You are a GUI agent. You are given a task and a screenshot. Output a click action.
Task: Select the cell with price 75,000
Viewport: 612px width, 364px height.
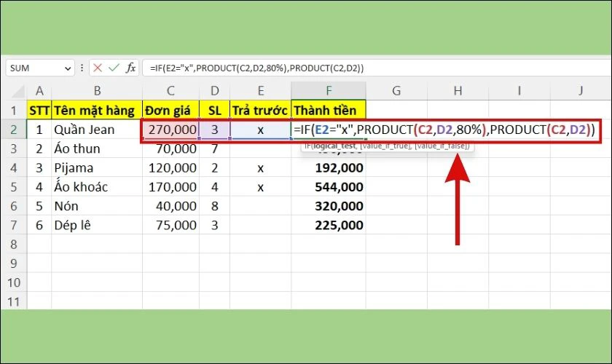tap(170, 225)
